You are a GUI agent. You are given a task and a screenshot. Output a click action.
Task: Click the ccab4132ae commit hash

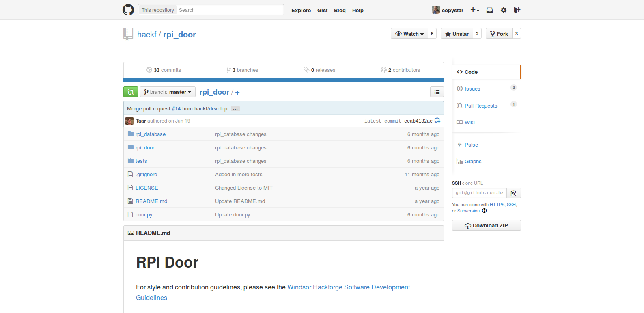(x=418, y=121)
